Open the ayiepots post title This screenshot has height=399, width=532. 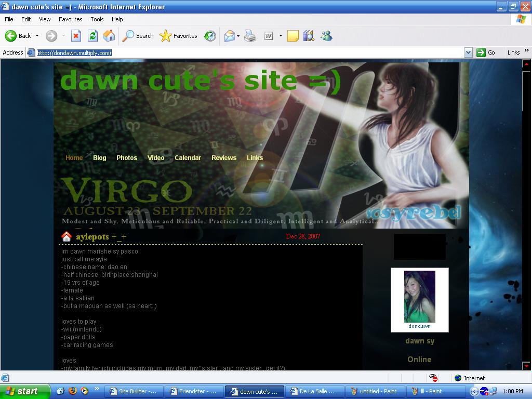pos(101,236)
